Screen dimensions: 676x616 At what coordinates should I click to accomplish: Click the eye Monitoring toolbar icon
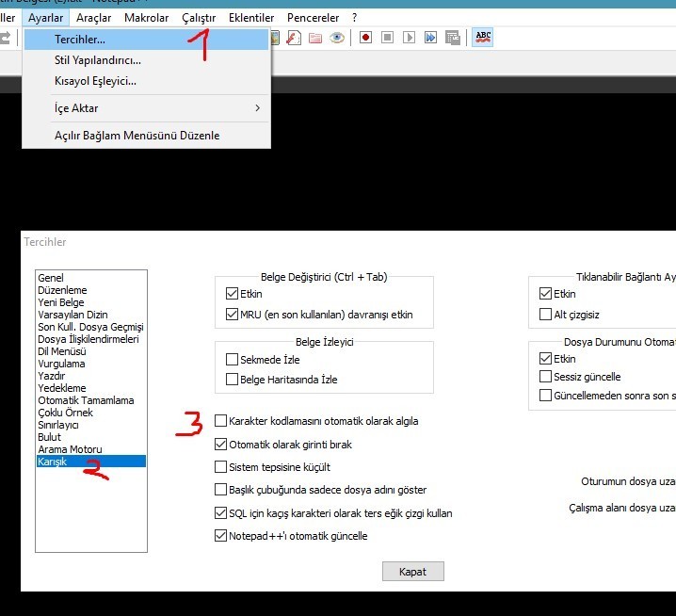coord(337,38)
